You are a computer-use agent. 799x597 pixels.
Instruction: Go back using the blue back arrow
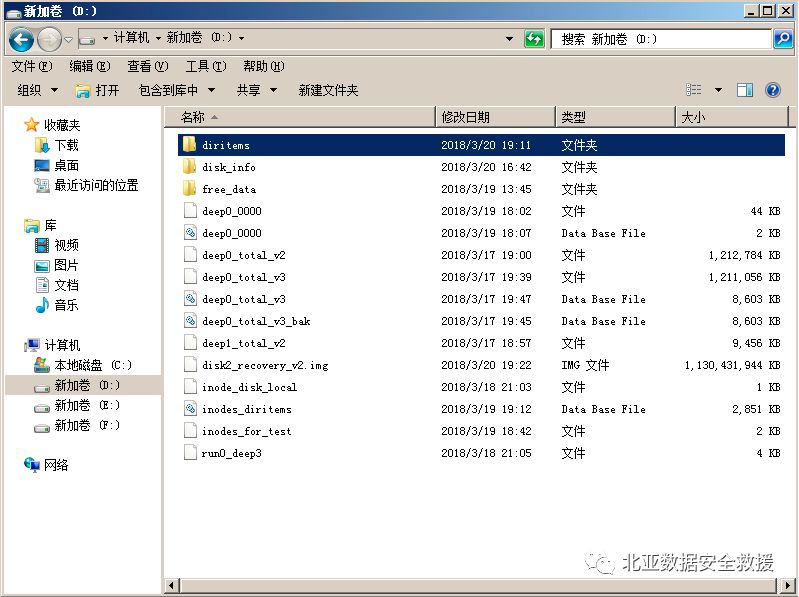point(21,39)
